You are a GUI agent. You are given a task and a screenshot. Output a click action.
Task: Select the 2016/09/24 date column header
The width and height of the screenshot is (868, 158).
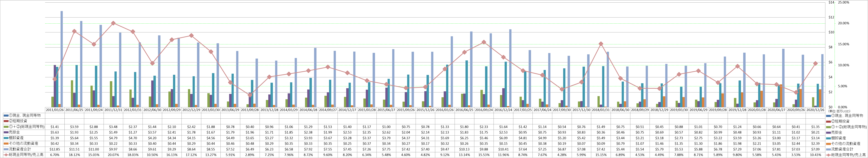click(x=484, y=110)
